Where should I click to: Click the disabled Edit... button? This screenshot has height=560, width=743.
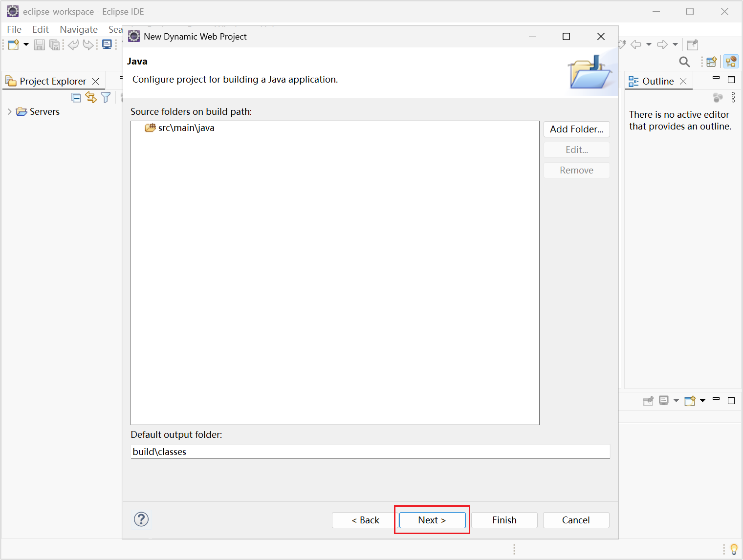(x=577, y=150)
